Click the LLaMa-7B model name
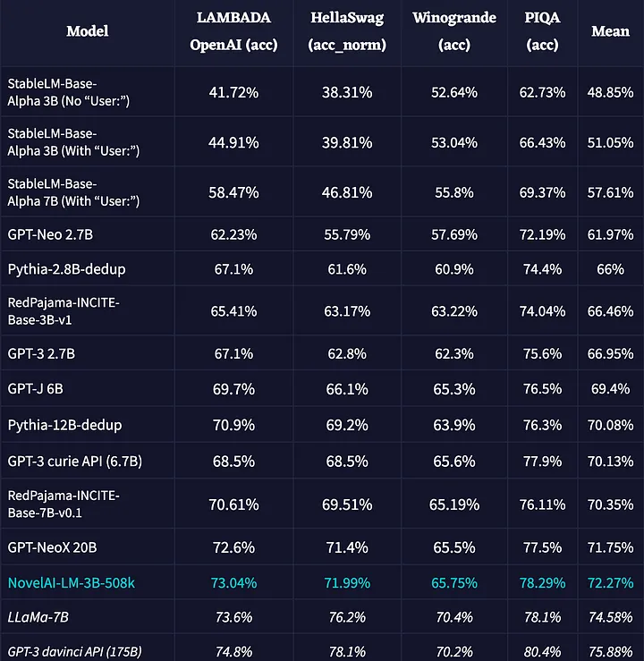Screen dimensions: 644x661 point(38,617)
